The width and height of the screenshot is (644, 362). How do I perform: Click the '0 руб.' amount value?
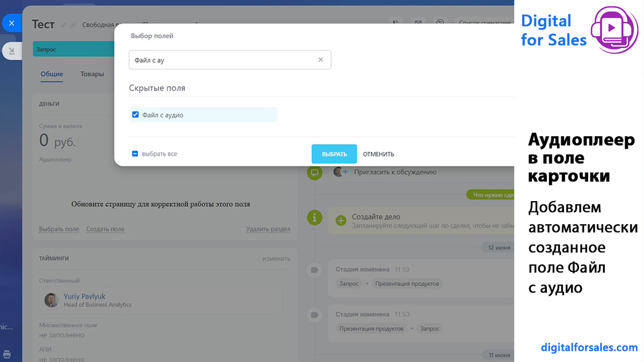click(57, 141)
